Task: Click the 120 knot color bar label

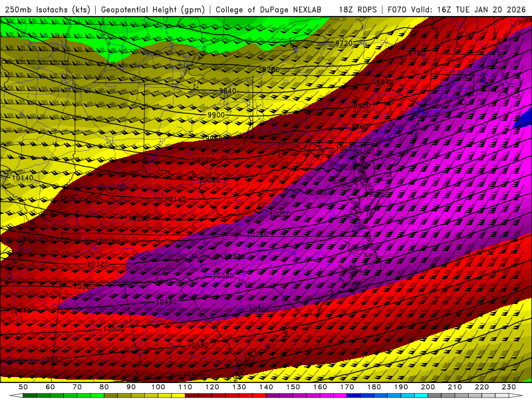Action: pyautogui.click(x=212, y=387)
